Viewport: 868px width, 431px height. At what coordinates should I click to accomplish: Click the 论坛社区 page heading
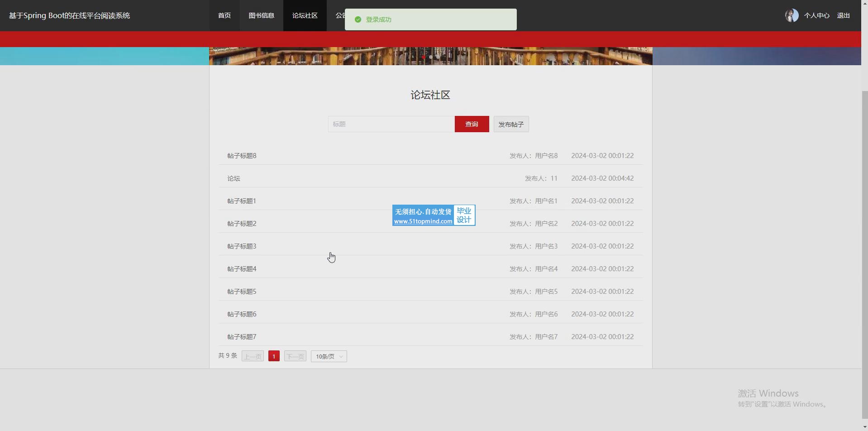pyautogui.click(x=430, y=95)
